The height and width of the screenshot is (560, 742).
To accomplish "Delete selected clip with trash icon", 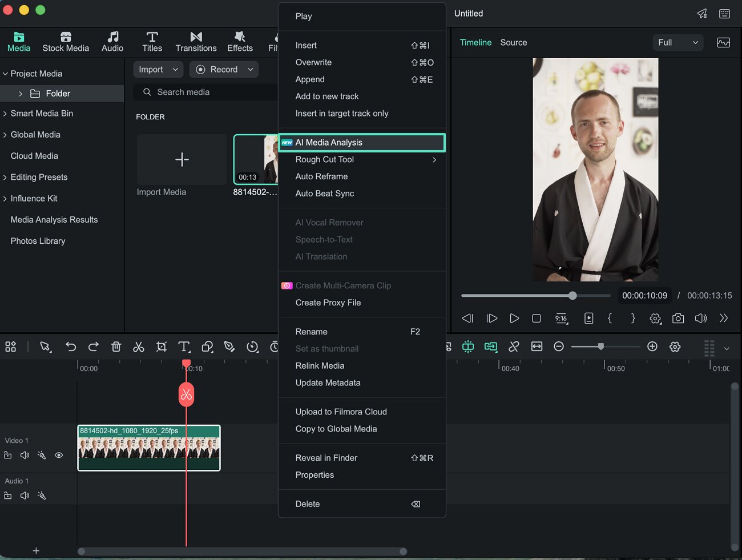I will point(116,347).
